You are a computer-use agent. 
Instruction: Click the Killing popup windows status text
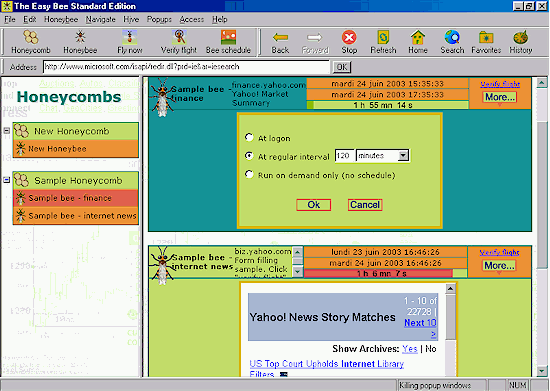coord(435,385)
